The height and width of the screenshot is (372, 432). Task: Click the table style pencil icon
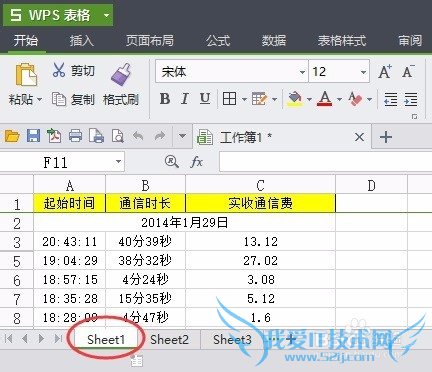(x=259, y=99)
